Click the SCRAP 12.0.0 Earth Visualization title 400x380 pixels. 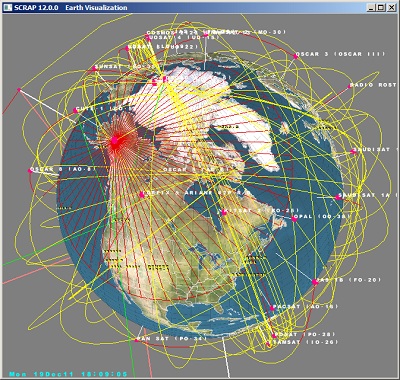(x=71, y=7)
